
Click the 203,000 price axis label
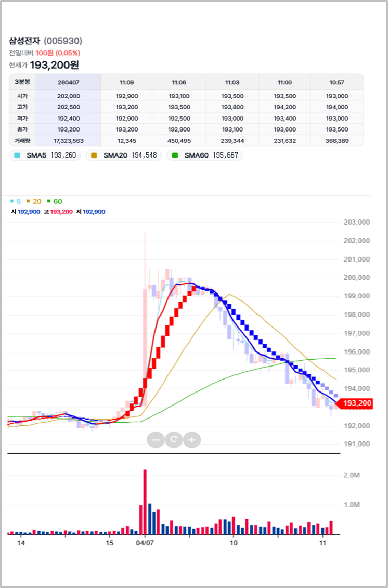click(356, 222)
